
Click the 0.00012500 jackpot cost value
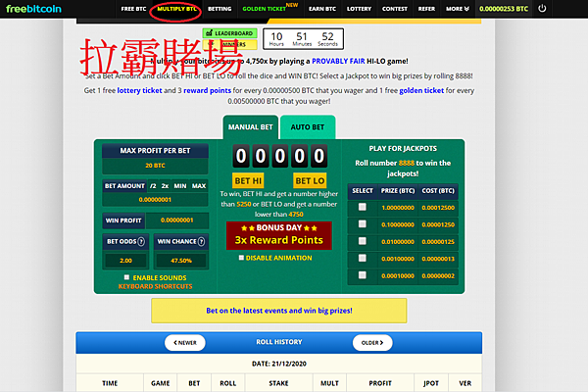tap(438, 208)
